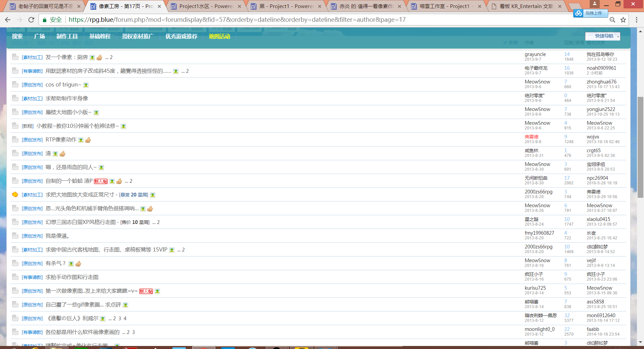Click the zoom magnifier icon in address bar

tap(612, 20)
